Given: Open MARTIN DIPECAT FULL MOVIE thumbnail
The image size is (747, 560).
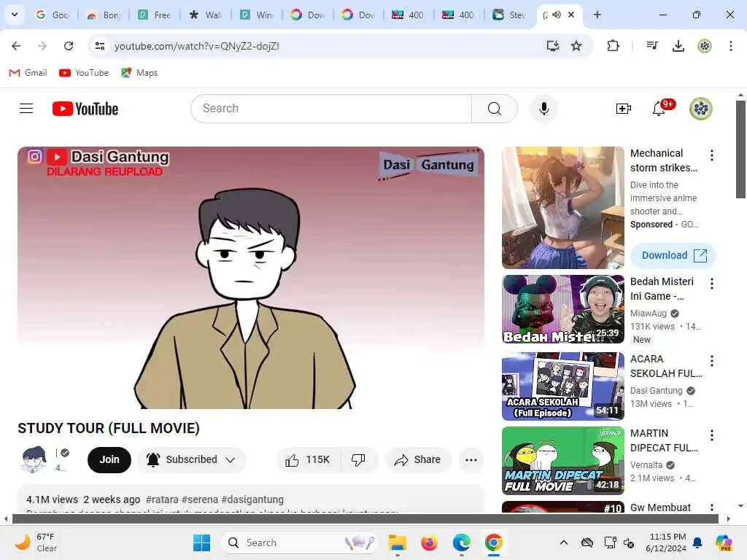Looking at the screenshot, I should coord(562,461).
